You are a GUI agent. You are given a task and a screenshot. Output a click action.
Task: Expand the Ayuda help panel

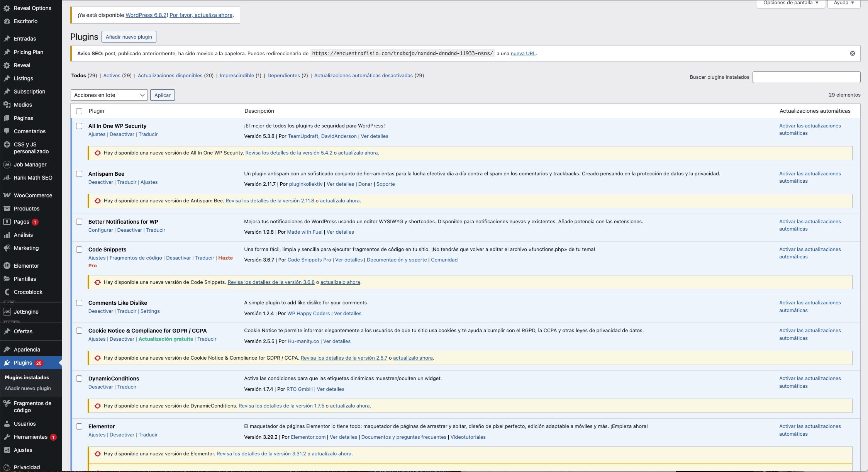(x=844, y=3)
